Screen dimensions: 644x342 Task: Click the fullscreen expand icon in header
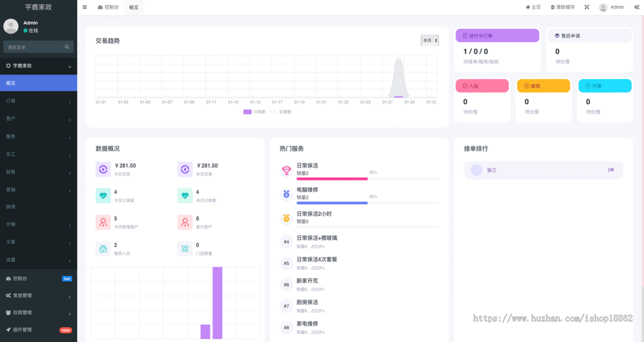[x=587, y=8]
